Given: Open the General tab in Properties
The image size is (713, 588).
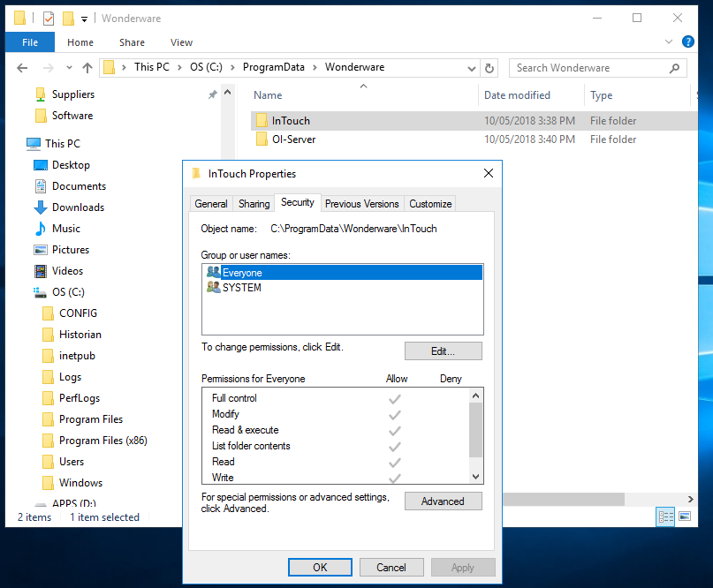Looking at the screenshot, I should click(x=211, y=204).
